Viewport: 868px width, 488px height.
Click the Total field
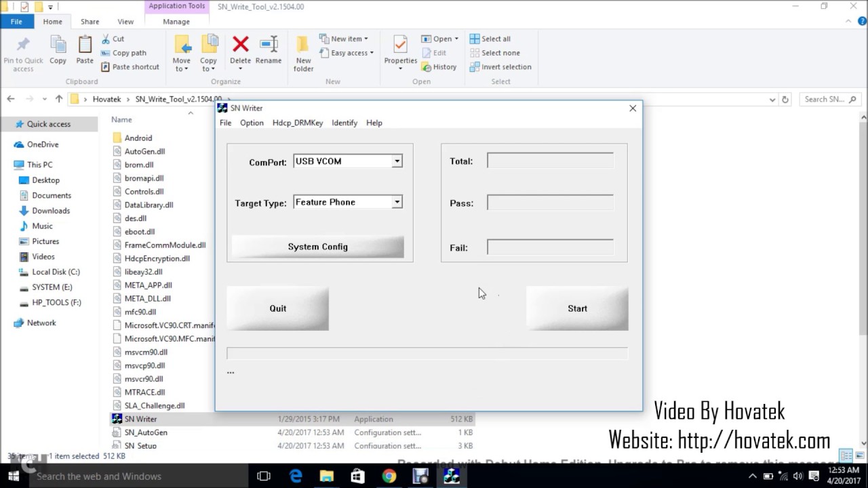(550, 161)
